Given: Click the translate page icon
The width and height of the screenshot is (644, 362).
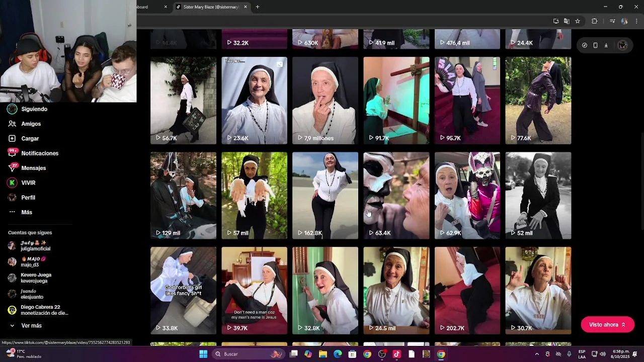Looking at the screenshot, I should coord(567,21).
